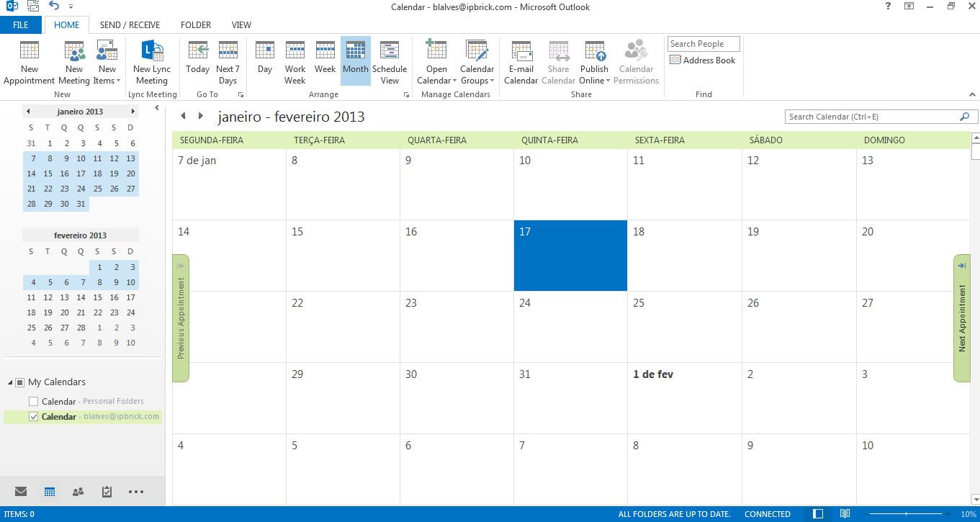Open Microsoft Outlook Help question mark
This screenshot has height=522, width=980.
[888, 6]
